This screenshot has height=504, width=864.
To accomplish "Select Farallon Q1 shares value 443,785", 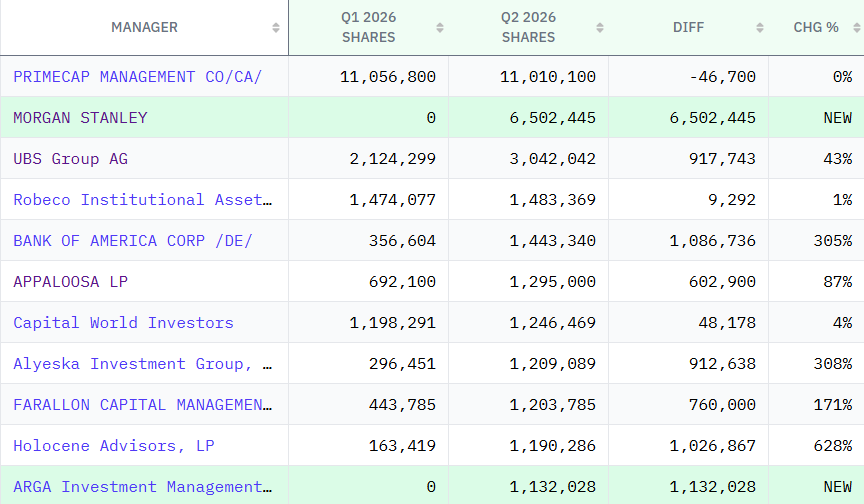I will click(x=402, y=405).
